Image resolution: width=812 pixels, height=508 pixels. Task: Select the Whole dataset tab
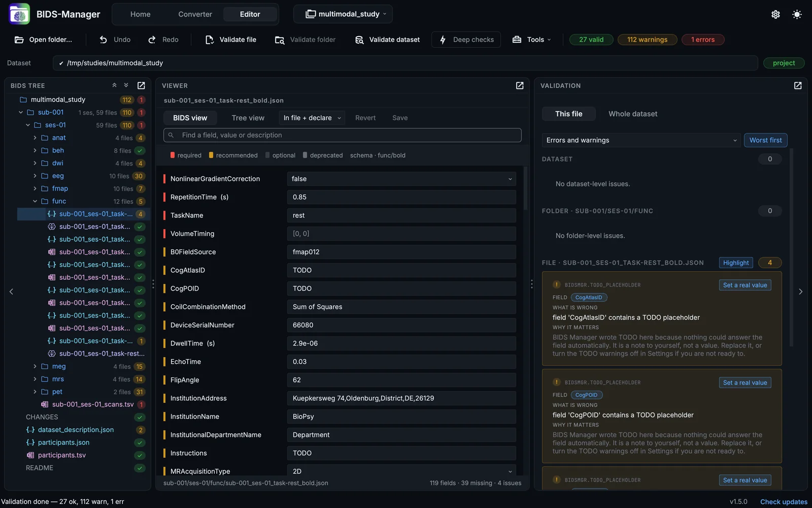coord(633,114)
